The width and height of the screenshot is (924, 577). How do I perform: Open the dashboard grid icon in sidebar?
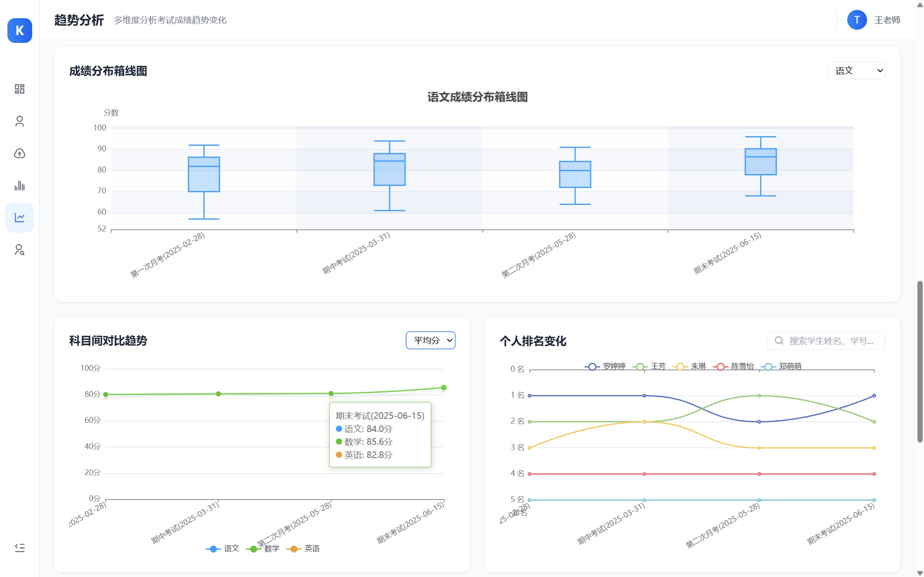pos(19,89)
